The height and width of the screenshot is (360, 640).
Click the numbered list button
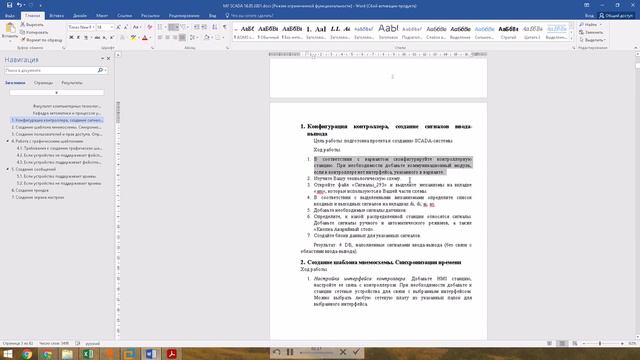point(172,27)
